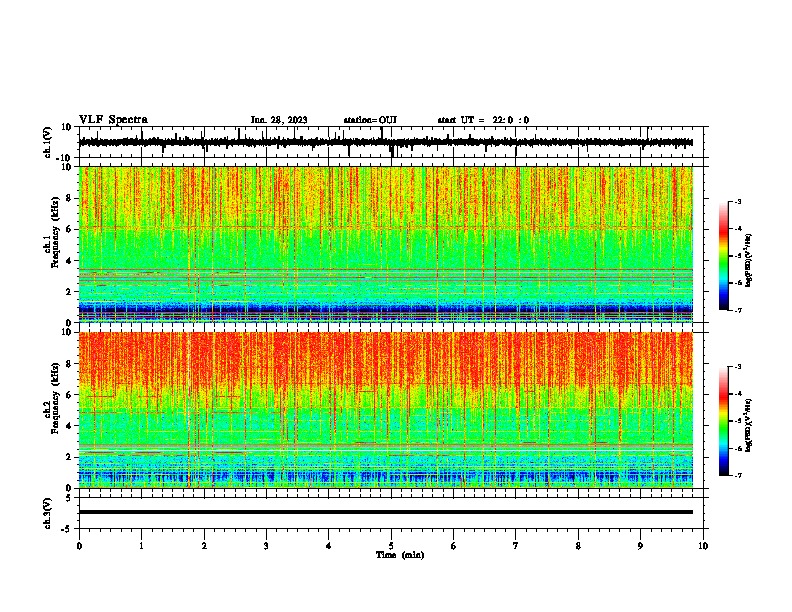
Task: Click the "-3" label on ch.2 colorbar
Action: (738, 367)
